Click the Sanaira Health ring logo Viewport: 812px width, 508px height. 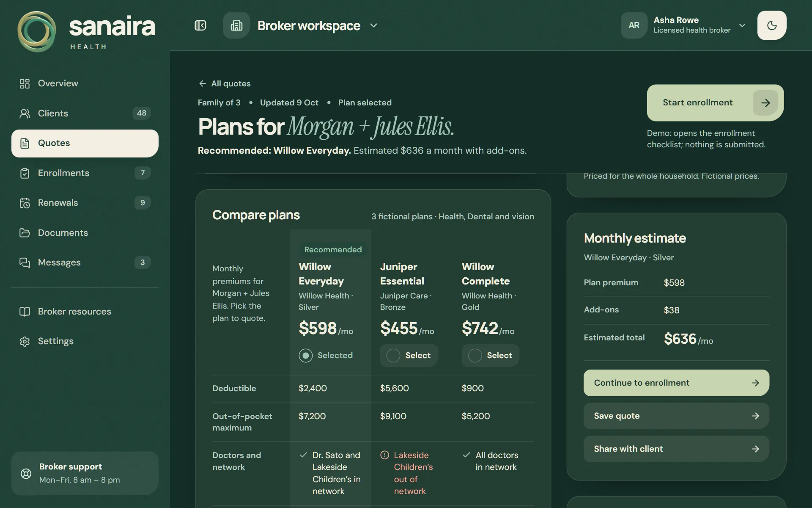[x=37, y=32]
